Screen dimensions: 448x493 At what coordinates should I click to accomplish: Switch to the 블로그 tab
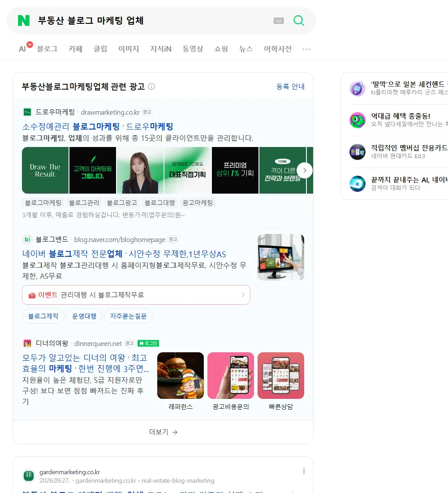point(47,49)
